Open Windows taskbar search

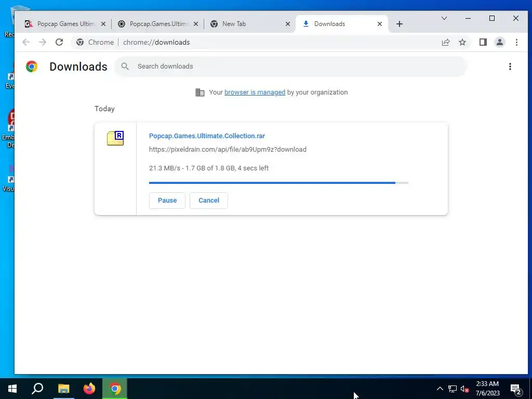pyautogui.click(x=37, y=389)
